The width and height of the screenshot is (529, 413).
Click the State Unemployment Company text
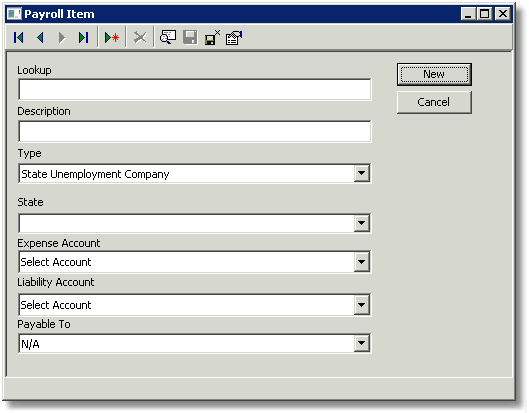[x=95, y=174]
